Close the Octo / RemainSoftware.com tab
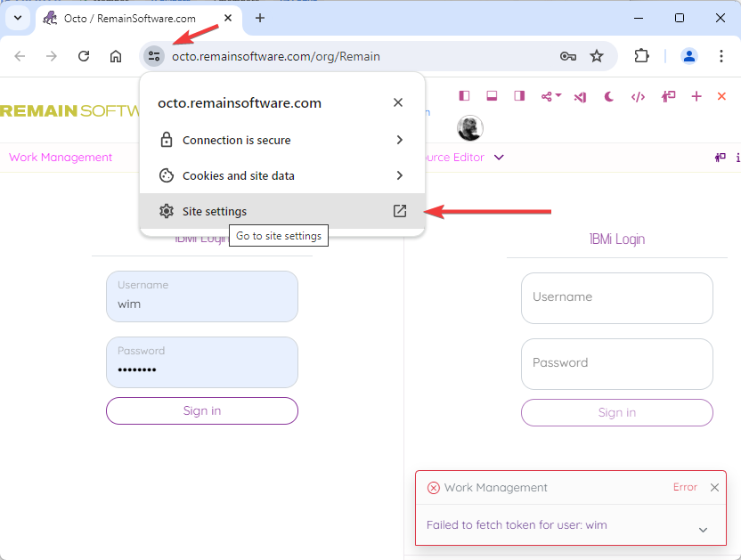 click(x=228, y=18)
